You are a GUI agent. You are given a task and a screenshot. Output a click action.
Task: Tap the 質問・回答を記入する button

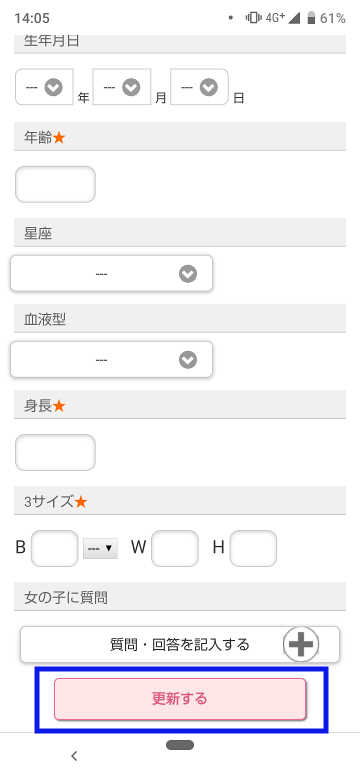(x=180, y=644)
